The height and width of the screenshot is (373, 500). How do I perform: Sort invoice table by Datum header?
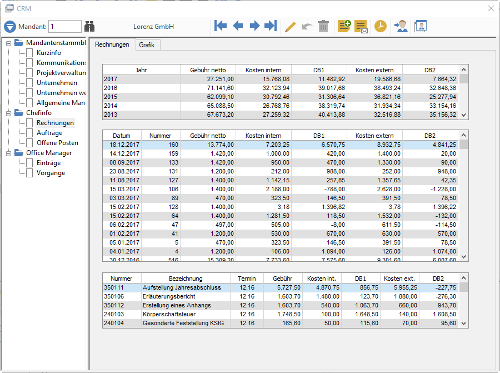(x=122, y=136)
